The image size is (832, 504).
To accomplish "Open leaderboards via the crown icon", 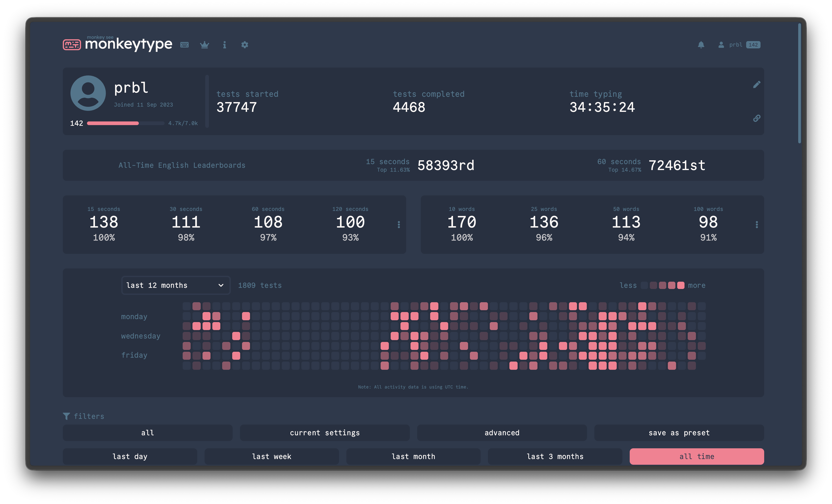I will coord(205,45).
